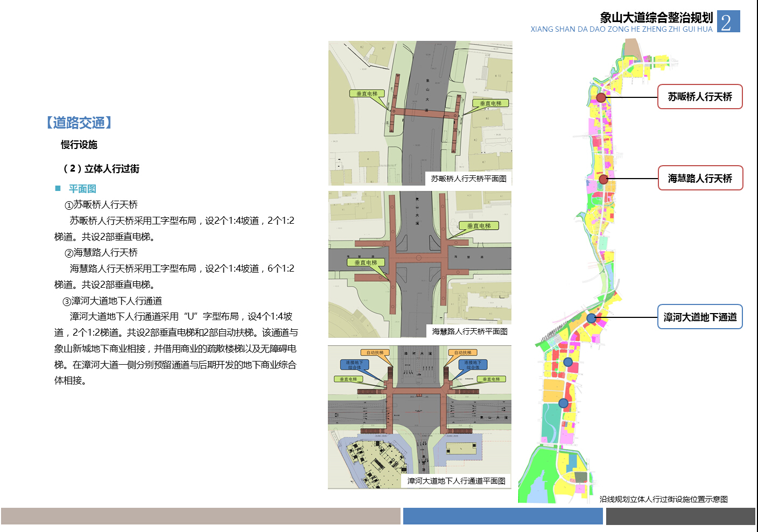Click left orange 自动扶梯 callout in 漳河大道 plan

(375, 353)
